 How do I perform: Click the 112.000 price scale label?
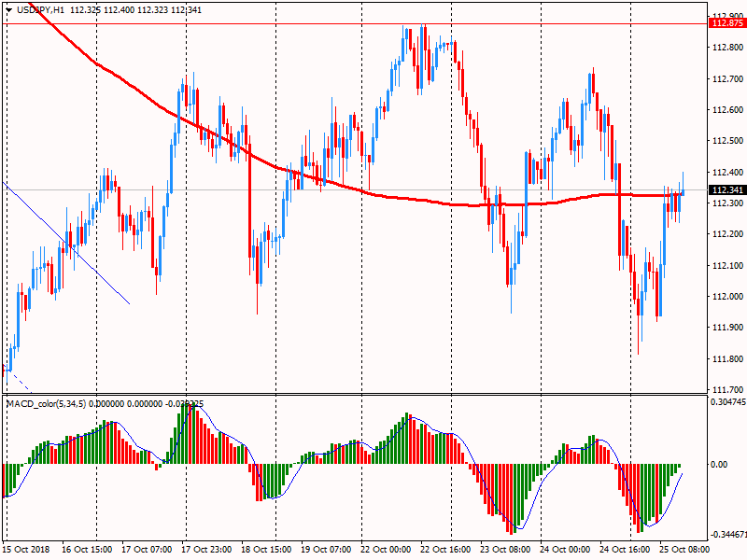728,296
